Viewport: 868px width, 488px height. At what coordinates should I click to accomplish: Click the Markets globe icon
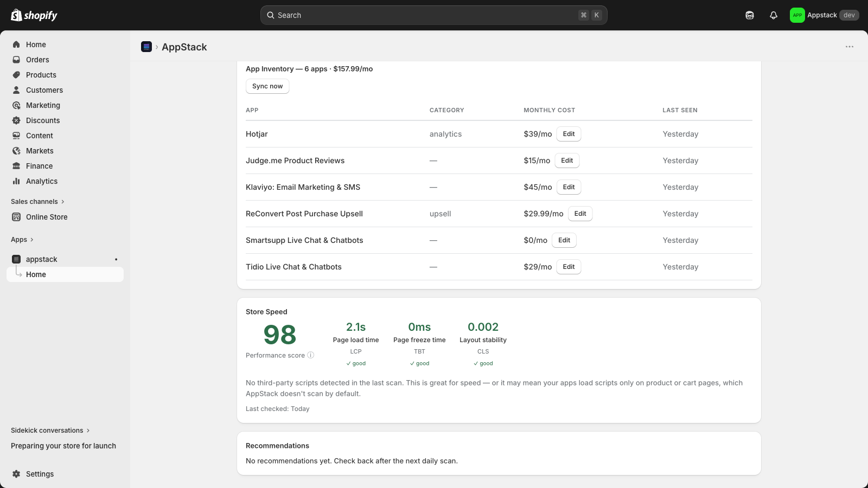16,151
